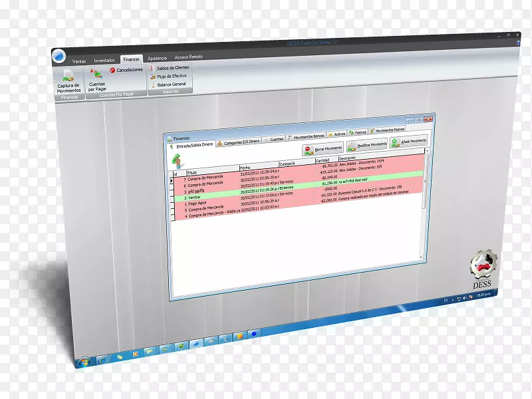Open the Apariencia ribbon tab
Viewport: 532px width, 399px height.
click(x=157, y=58)
